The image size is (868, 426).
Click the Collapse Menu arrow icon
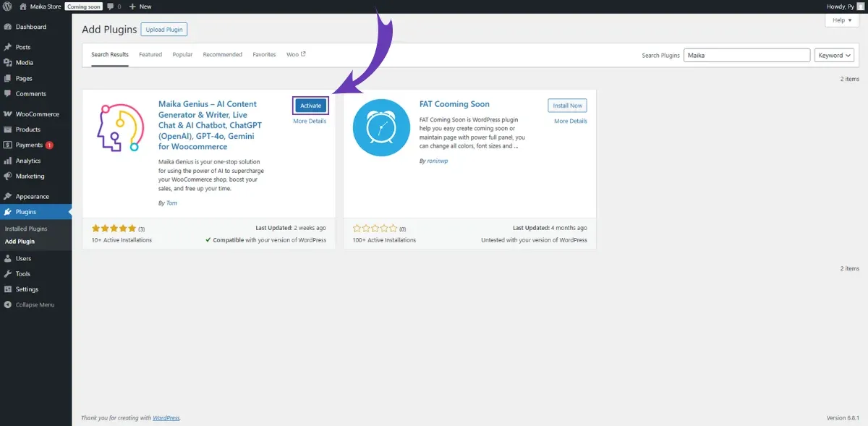(7, 305)
